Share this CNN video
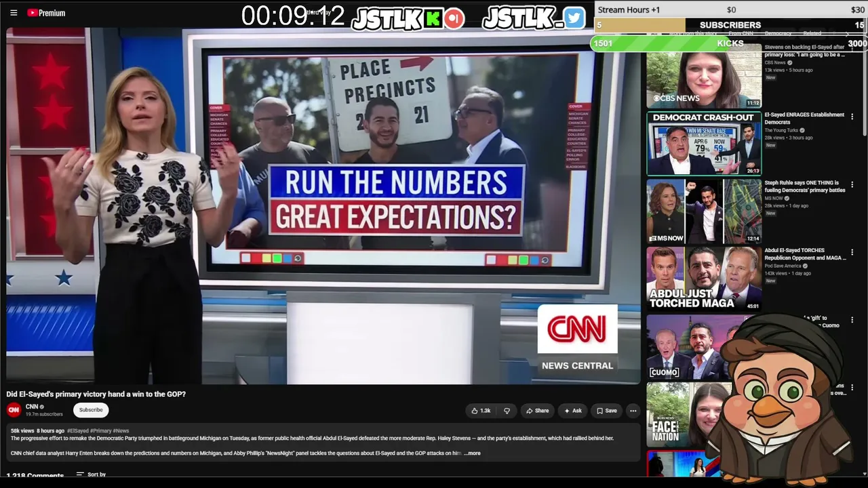The width and height of the screenshot is (868, 488). (537, 411)
